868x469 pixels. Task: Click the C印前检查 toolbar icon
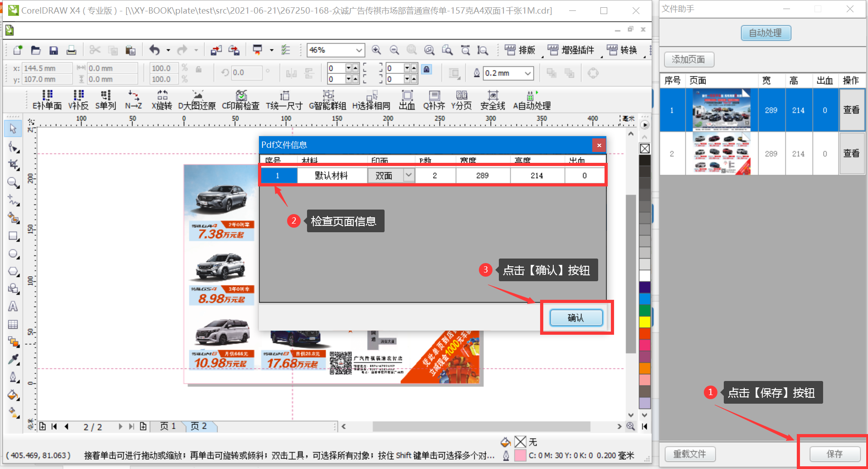241,100
